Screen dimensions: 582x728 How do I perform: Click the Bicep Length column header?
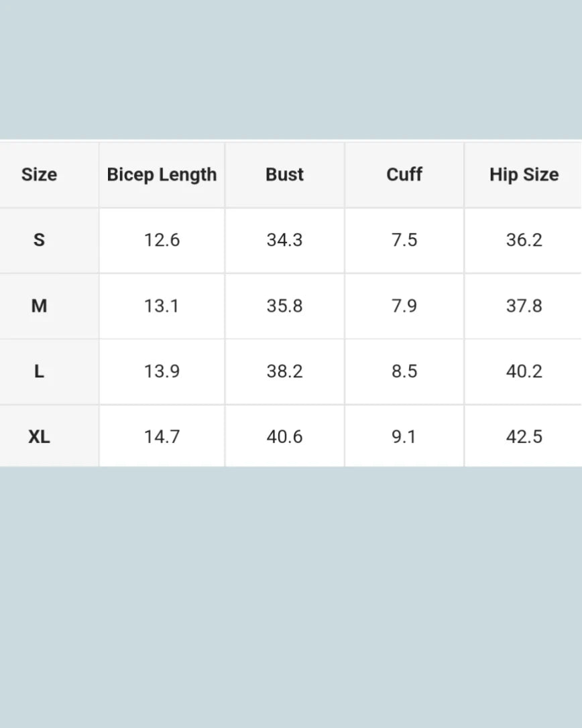pos(162,174)
